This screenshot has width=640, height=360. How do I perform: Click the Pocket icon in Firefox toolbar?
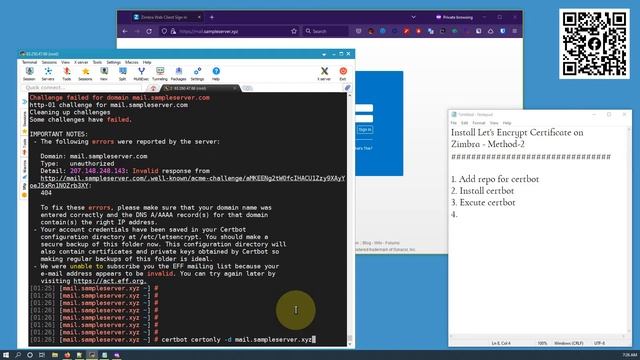click(x=358, y=31)
